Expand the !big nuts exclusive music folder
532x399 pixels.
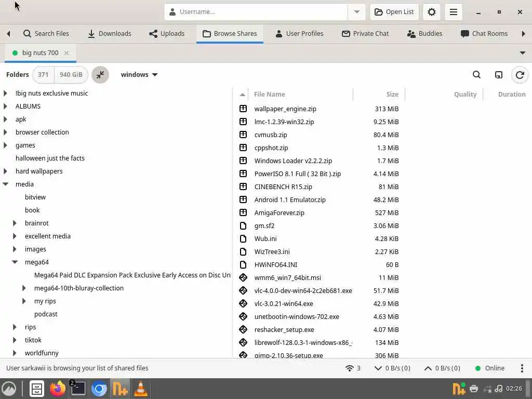coord(5,94)
